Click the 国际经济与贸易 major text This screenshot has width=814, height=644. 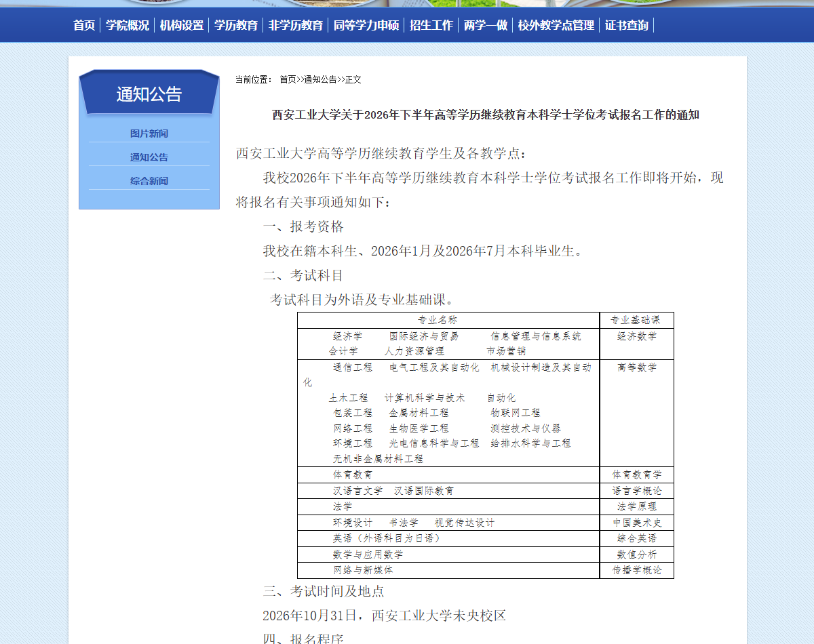tap(424, 336)
